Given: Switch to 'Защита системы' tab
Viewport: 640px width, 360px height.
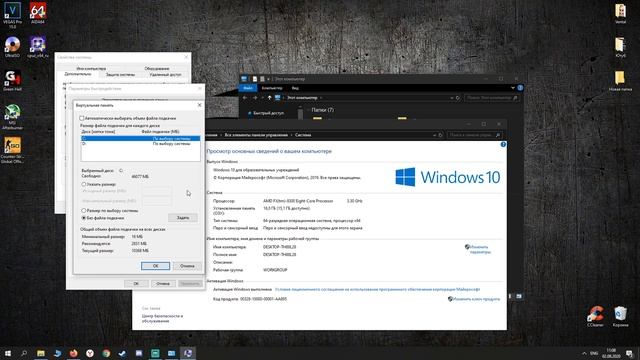Looking at the screenshot, I should click(x=120, y=75).
